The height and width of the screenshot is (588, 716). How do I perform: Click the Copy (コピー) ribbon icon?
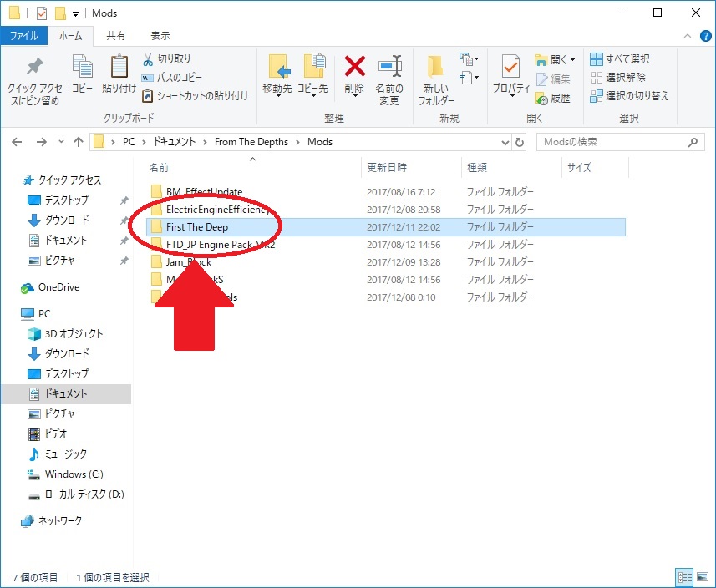(82, 67)
